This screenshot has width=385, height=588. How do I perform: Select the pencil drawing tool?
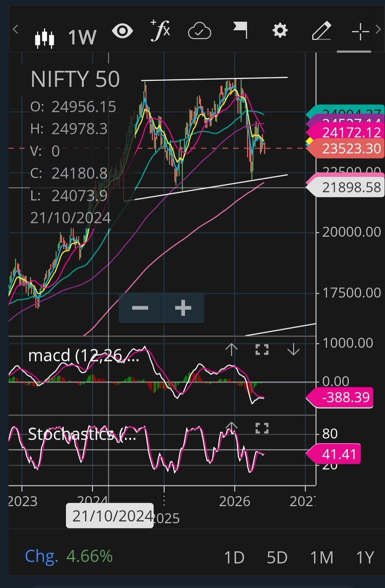tap(321, 31)
